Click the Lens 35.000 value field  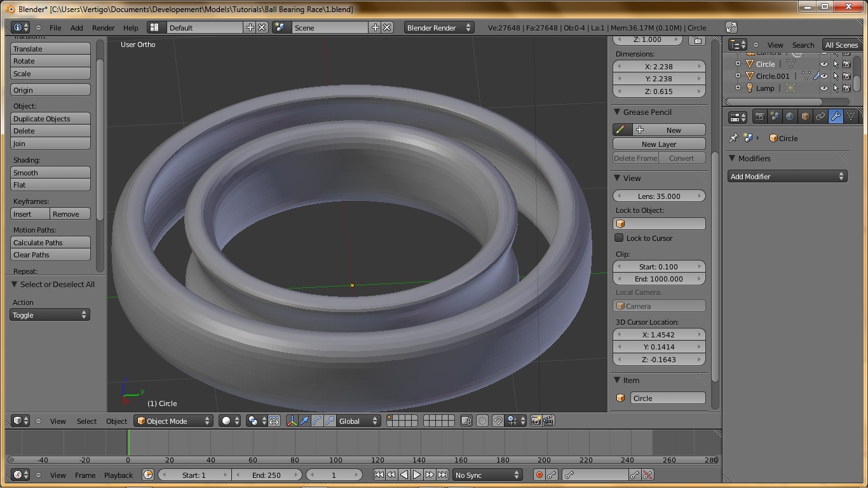click(659, 196)
